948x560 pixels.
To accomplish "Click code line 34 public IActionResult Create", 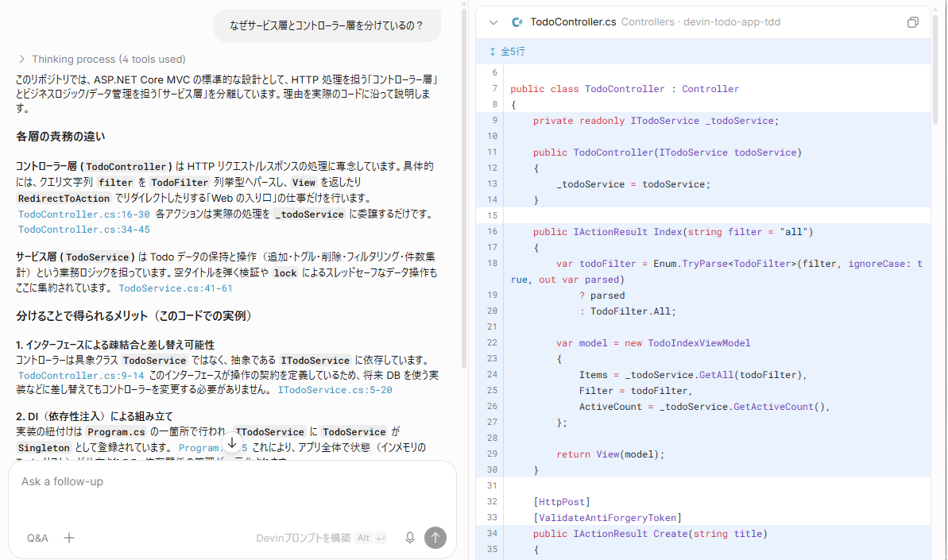I will pos(650,534).
